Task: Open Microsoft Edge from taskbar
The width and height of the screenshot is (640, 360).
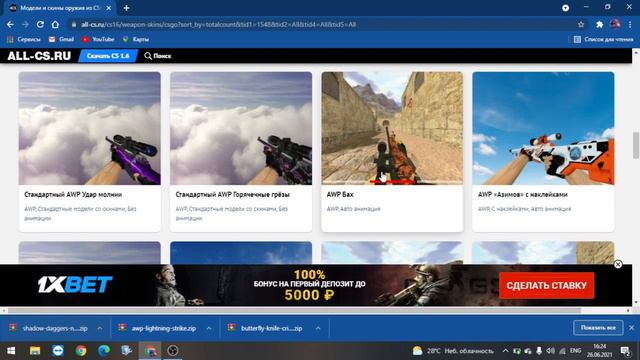Action: 104,351
